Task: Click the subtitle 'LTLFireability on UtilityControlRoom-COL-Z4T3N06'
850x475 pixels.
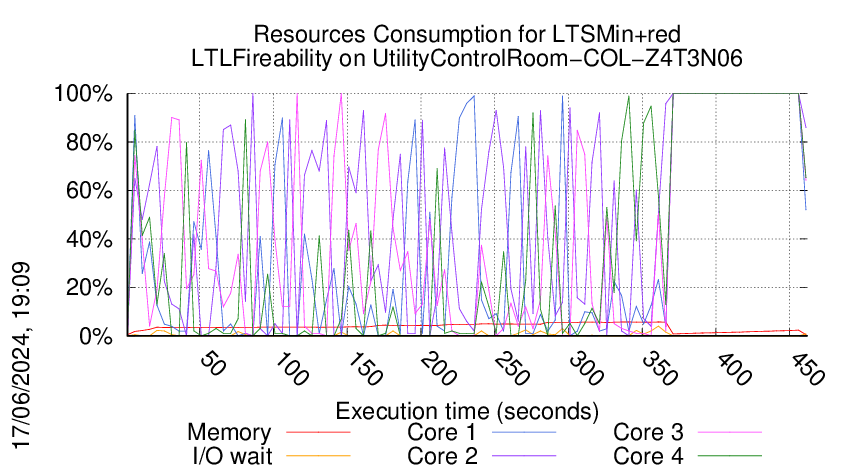Action: (467, 59)
